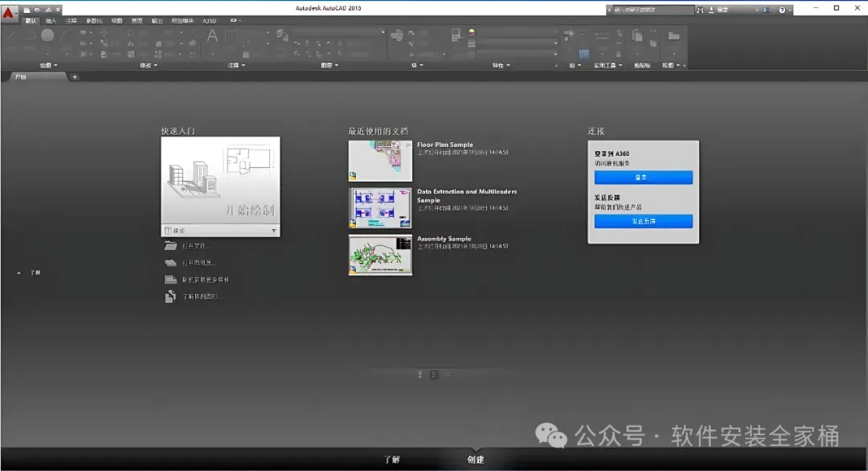The width and height of the screenshot is (868, 471).
Task: Switch to the 默认 ribbon tab
Action: tap(31, 20)
